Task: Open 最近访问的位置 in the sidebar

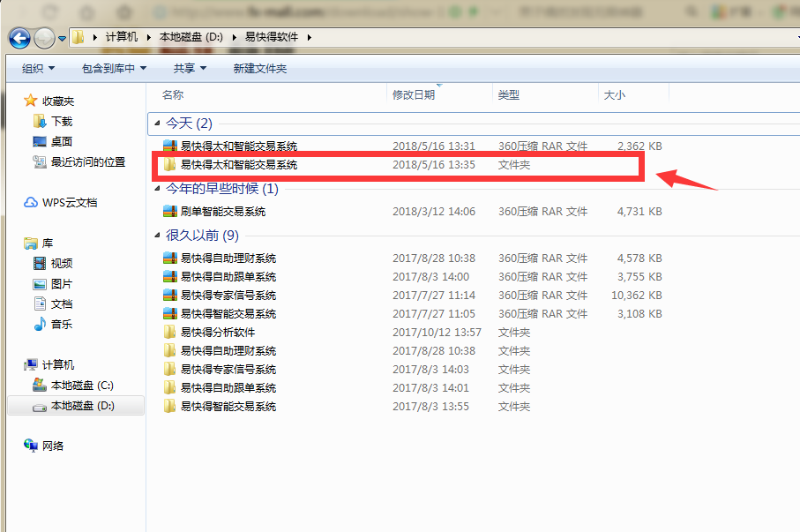Action: (x=87, y=162)
